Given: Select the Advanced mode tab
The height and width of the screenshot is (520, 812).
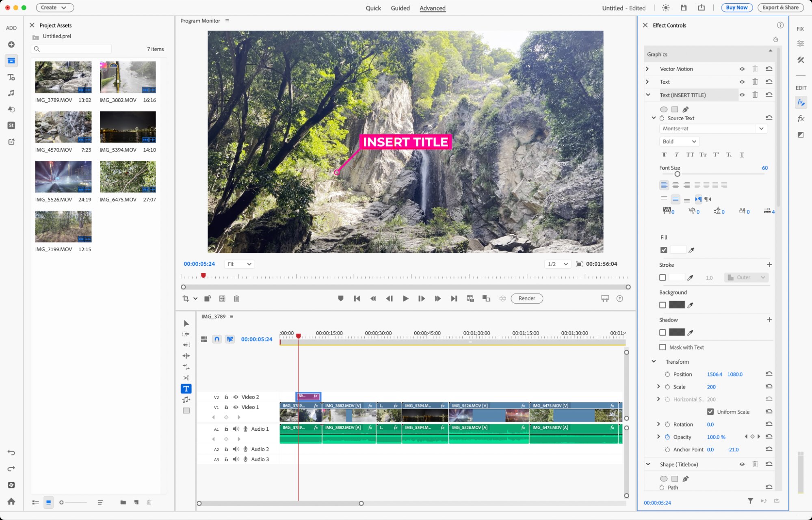Looking at the screenshot, I should (433, 8).
